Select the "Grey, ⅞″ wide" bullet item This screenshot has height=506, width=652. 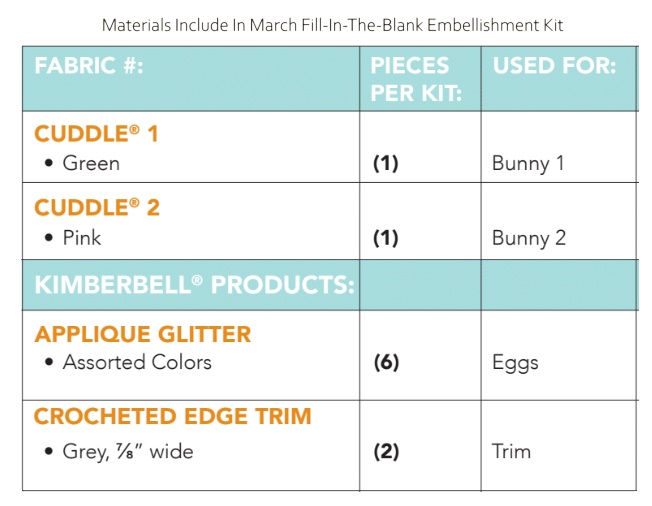(x=128, y=451)
